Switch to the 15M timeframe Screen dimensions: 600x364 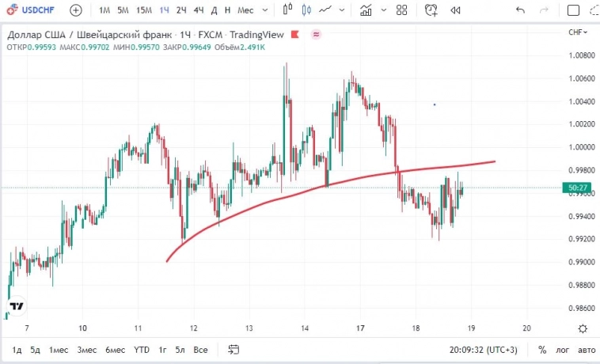coord(143,10)
